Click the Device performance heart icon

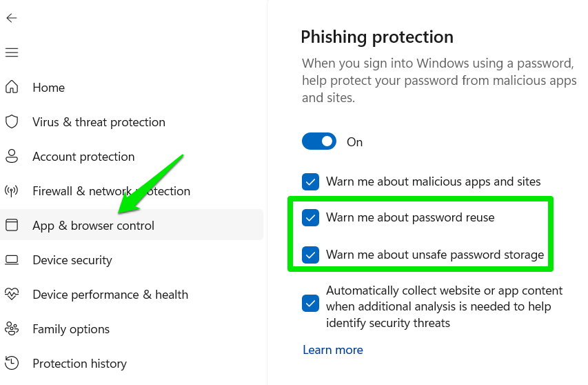click(x=12, y=295)
